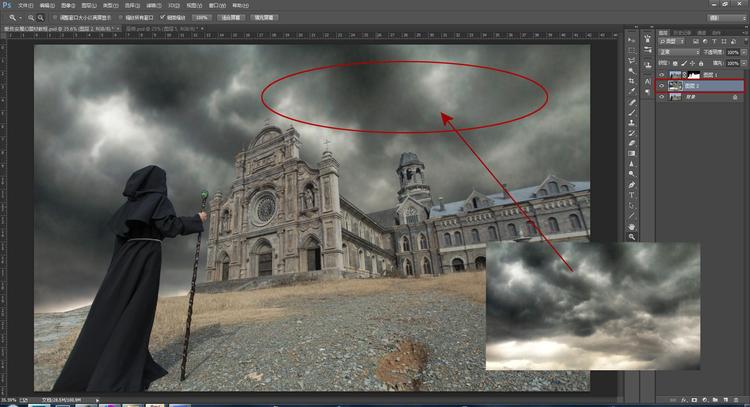Uncheck the scrubby zoom checkbox
The image size is (750, 407).
(x=163, y=18)
